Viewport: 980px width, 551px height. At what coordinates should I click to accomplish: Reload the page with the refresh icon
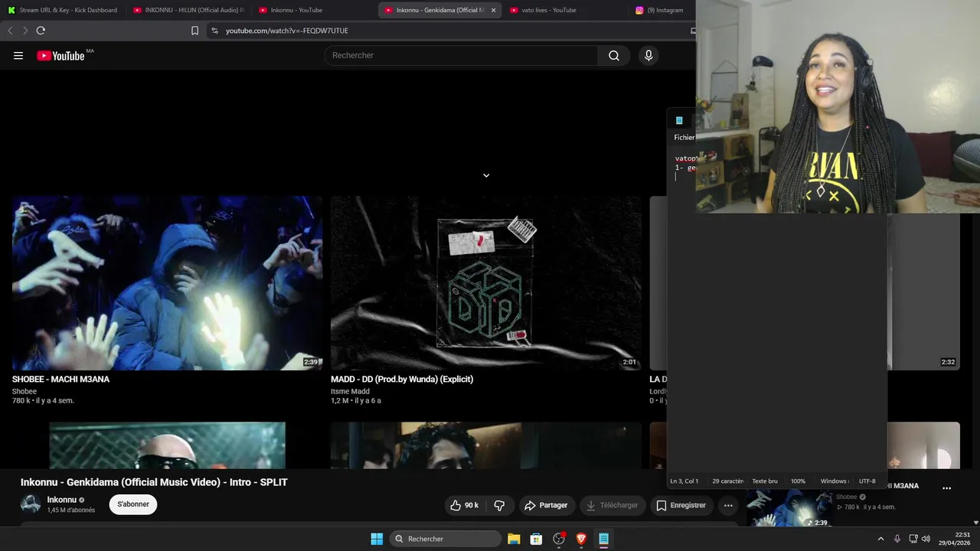click(x=41, y=31)
